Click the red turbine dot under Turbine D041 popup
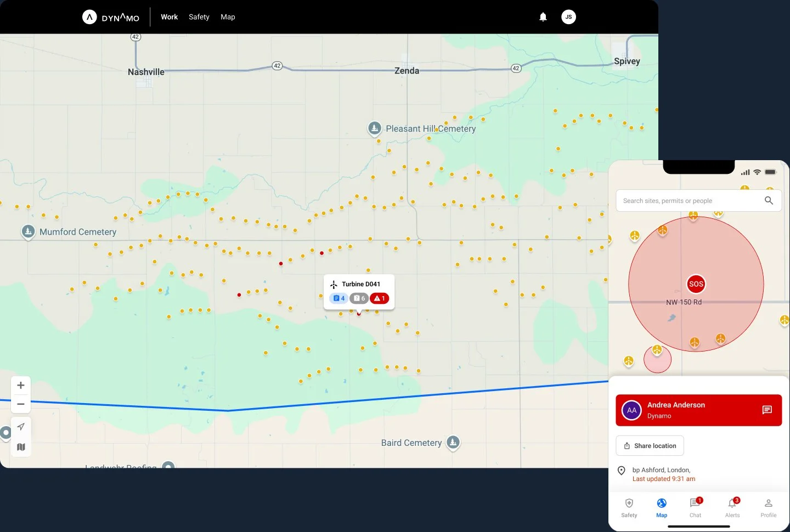The width and height of the screenshot is (790, 532). pos(359,314)
